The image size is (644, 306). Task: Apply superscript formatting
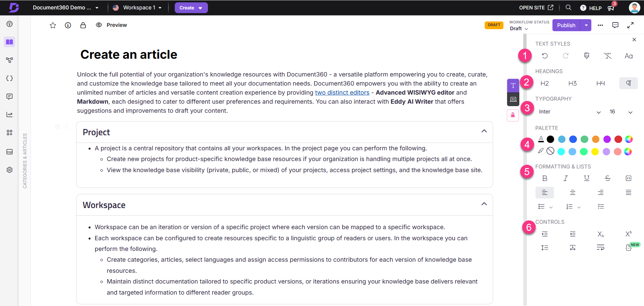pyautogui.click(x=629, y=234)
